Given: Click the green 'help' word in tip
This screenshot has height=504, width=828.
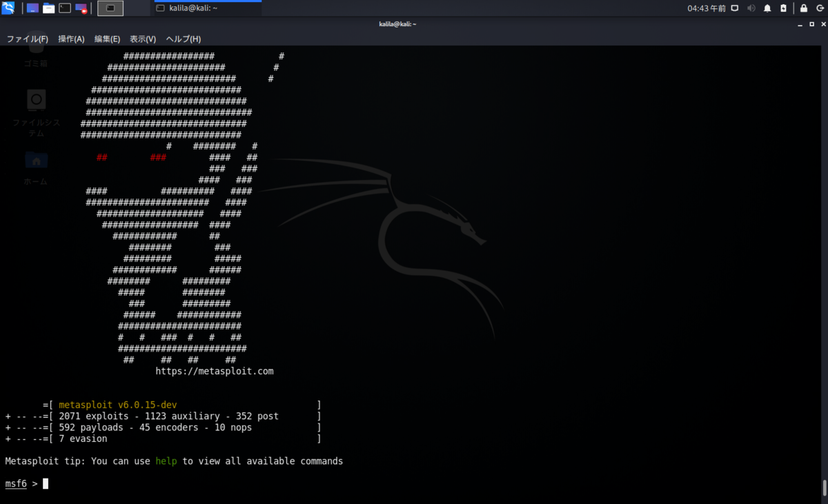Looking at the screenshot, I should point(166,461).
